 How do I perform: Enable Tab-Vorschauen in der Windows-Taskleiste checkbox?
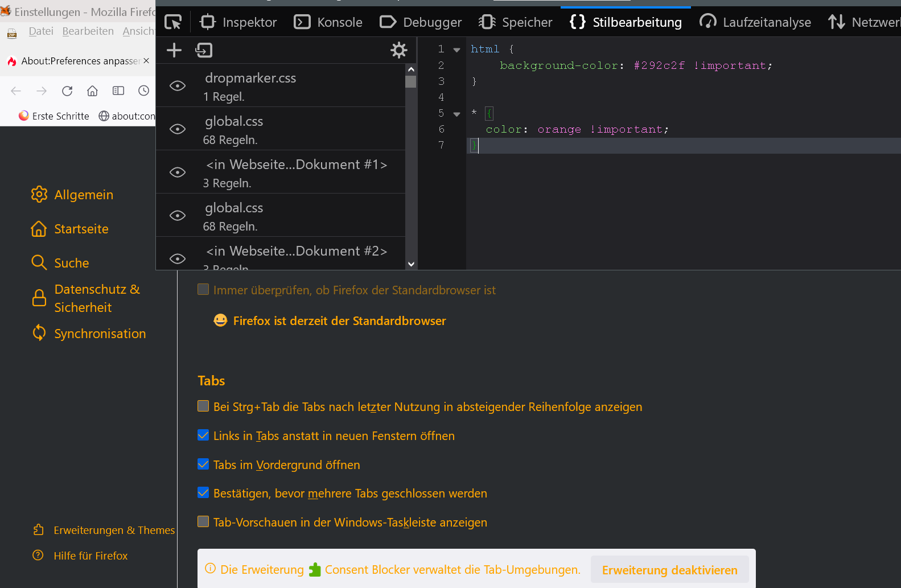203,521
